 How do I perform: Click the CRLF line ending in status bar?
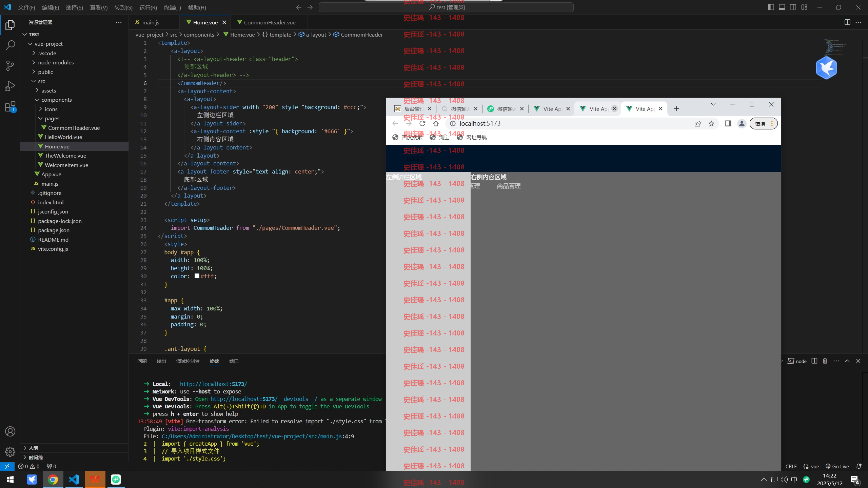791,466
